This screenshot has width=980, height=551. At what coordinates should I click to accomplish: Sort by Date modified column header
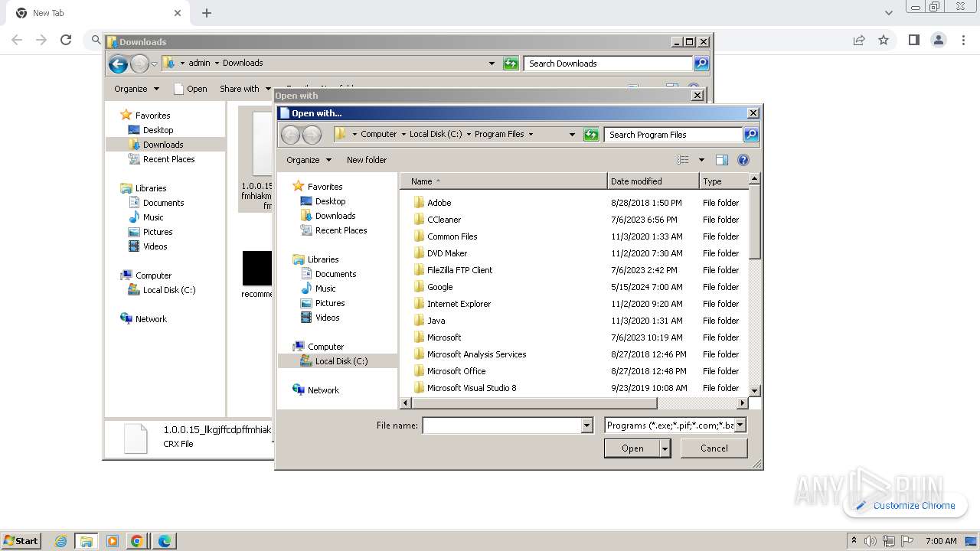[653, 181]
